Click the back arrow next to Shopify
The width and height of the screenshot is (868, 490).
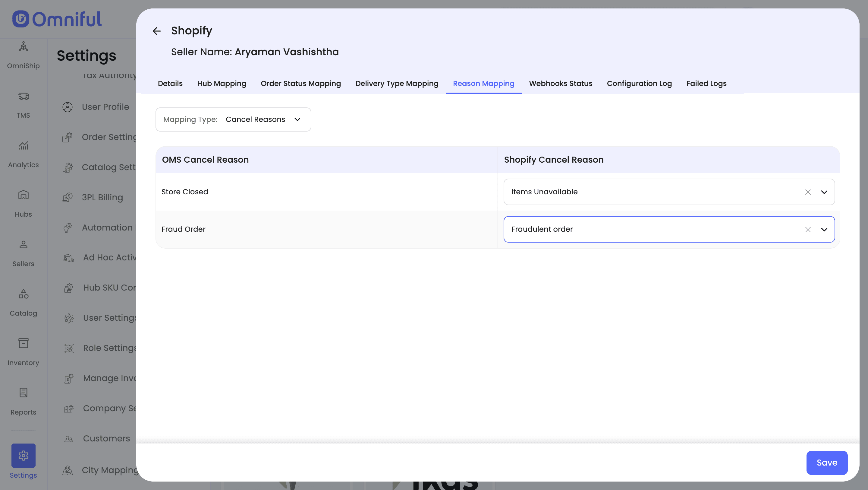click(156, 31)
